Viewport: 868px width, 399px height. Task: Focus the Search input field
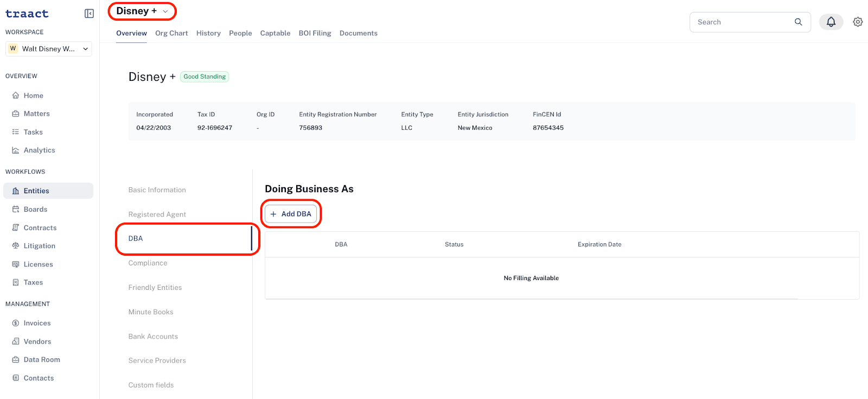point(750,22)
